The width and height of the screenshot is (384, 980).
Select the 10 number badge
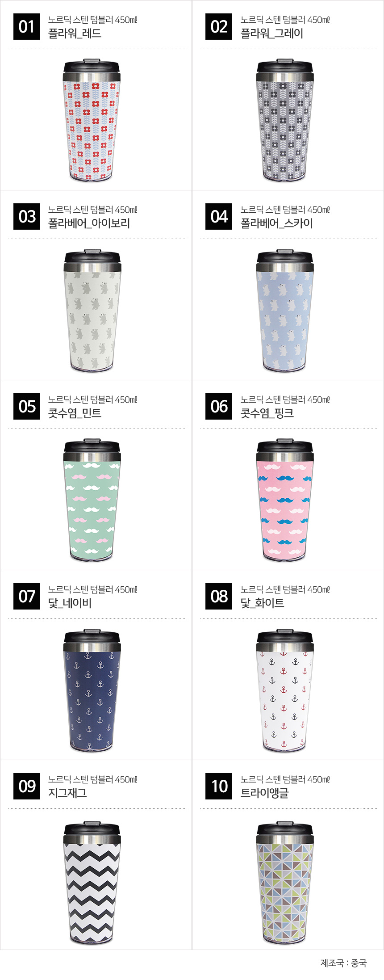point(219,786)
